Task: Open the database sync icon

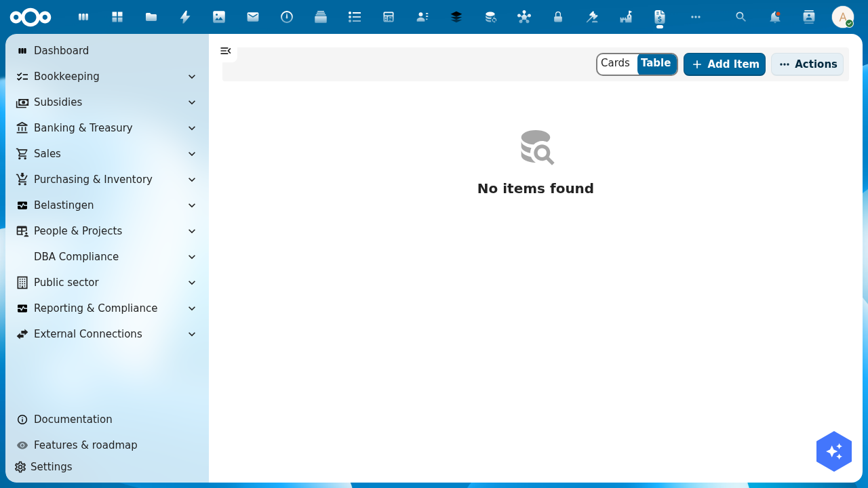Action: (x=490, y=17)
